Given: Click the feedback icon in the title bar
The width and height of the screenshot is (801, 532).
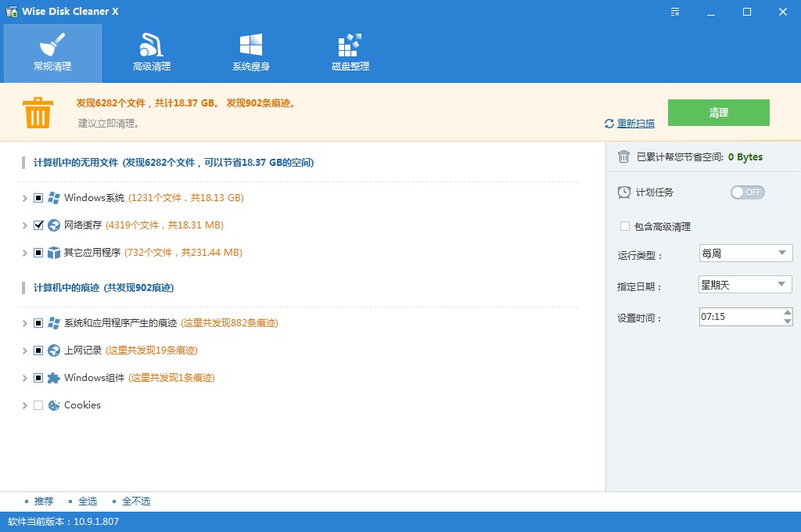Looking at the screenshot, I should coord(674,13).
